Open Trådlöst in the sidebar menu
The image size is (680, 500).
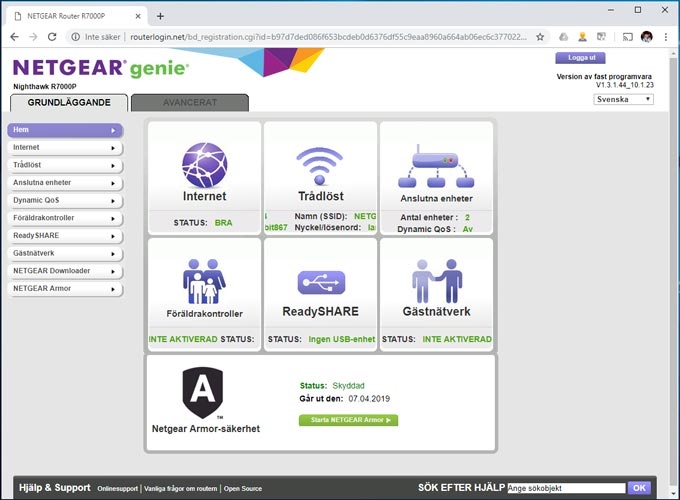[65, 165]
